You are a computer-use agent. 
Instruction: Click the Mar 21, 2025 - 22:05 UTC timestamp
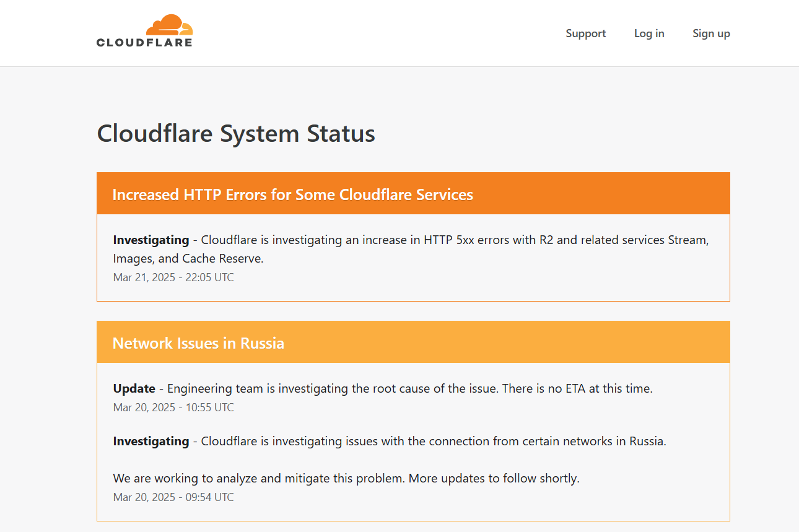pyautogui.click(x=173, y=277)
